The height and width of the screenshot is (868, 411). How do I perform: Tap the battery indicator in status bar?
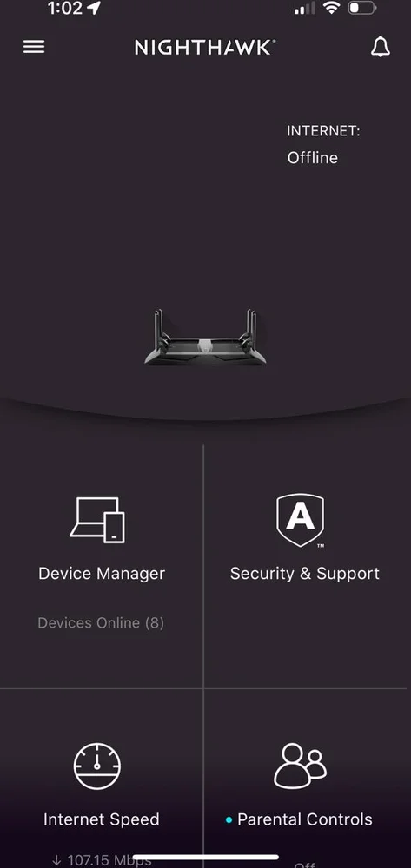[x=362, y=9]
